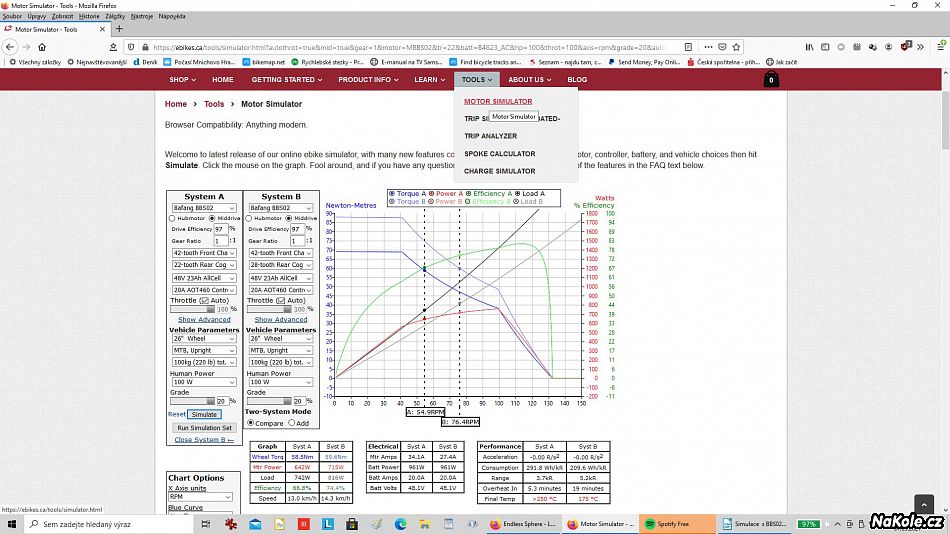Select the Add option in Two-System Mode
This screenshot has width=950, height=534.
[x=292, y=423]
